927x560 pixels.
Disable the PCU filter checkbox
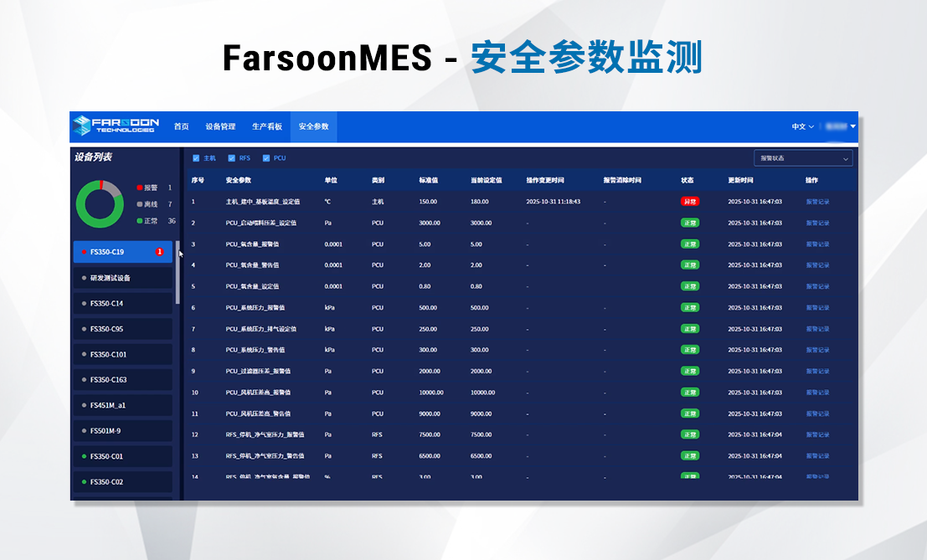266,157
